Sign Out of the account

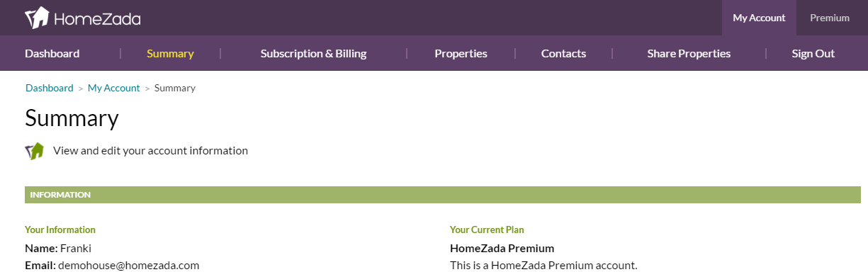point(813,53)
